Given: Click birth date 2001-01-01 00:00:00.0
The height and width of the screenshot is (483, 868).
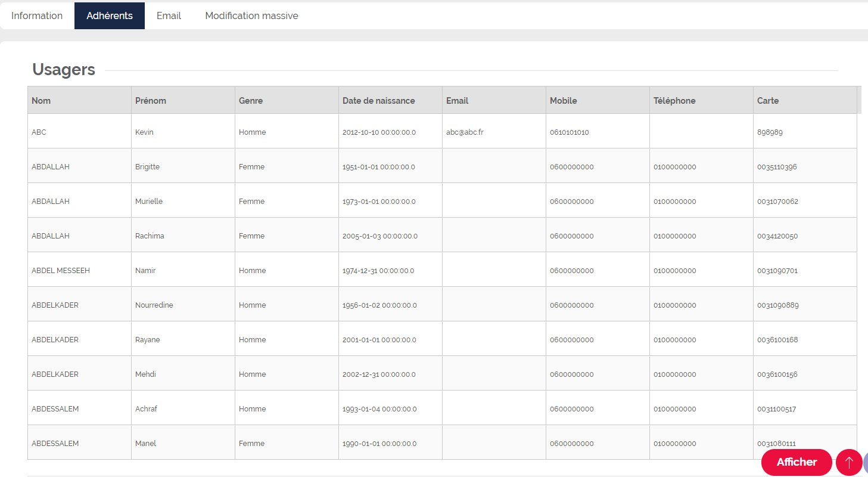Looking at the screenshot, I should click(379, 340).
